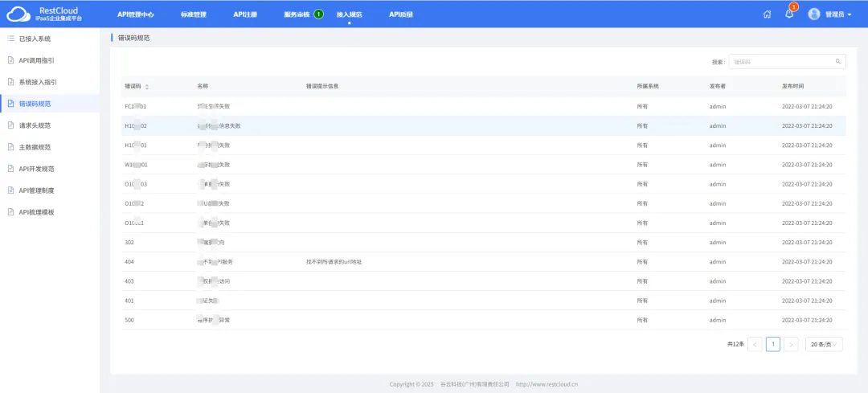The width and height of the screenshot is (868, 393).
Task: Click the API管理制度 document icon
Action: click(10, 190)
